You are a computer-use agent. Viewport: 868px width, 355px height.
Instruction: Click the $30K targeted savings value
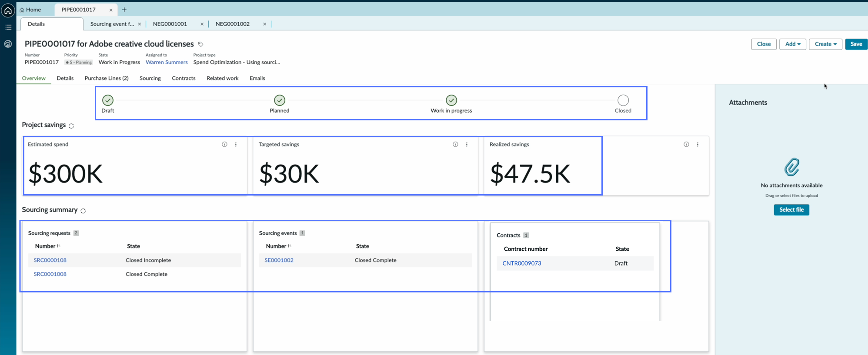[289, 174]
